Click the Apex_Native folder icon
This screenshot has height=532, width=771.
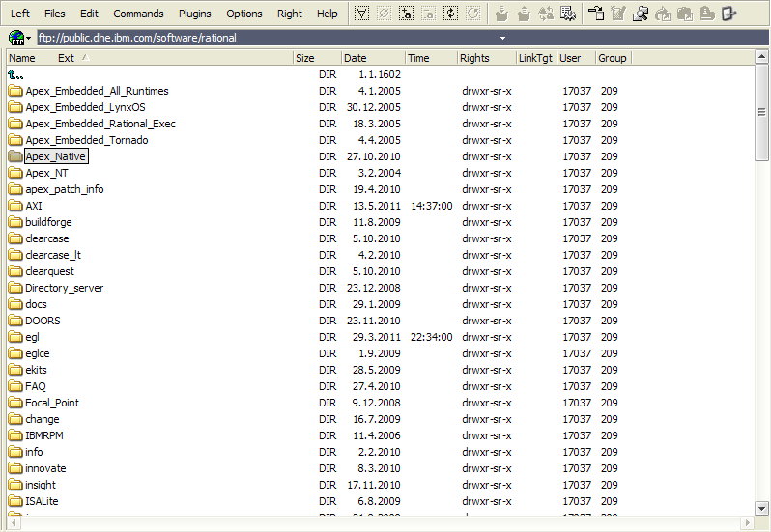click(15, 156)
